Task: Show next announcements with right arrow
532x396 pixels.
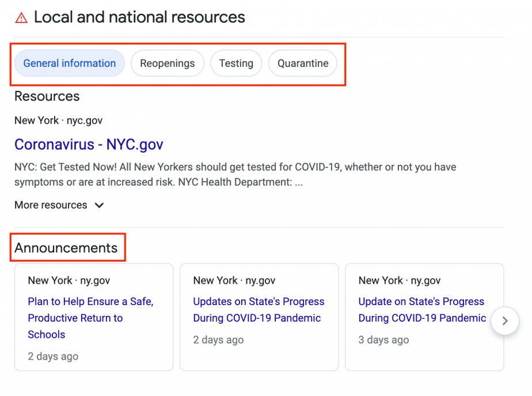Action: click(x=505, y=321)
